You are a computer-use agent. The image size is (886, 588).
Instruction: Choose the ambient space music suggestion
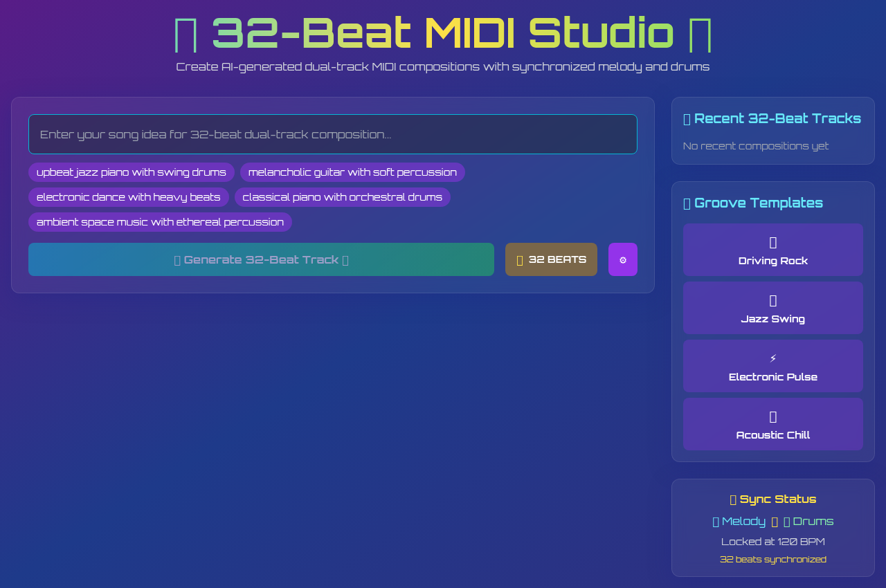click(x=160, y=221)
